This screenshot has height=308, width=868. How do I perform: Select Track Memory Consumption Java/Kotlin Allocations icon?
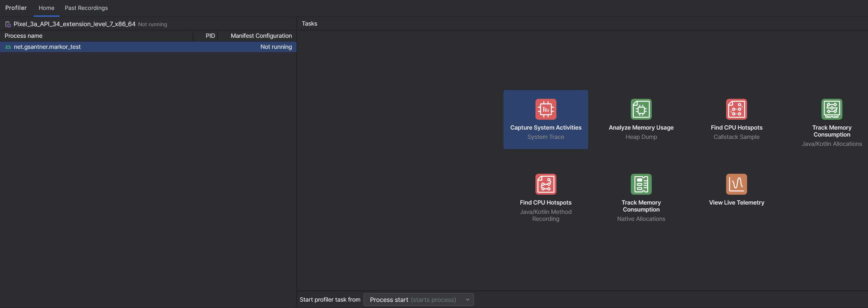click(x=832, y=109)
